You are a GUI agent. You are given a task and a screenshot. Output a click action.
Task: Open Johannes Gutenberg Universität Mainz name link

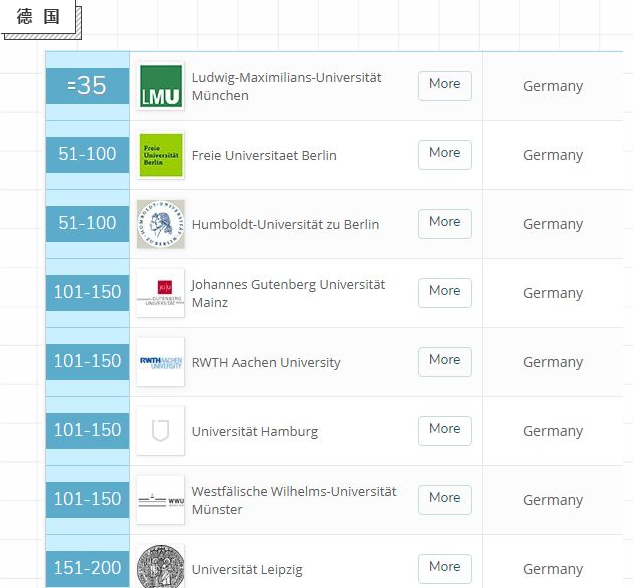[288, 293]
